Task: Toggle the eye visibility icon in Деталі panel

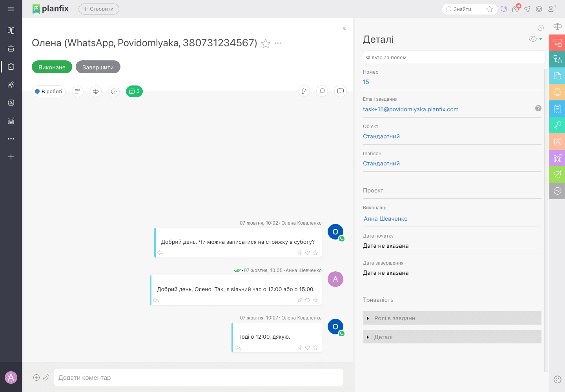Action: (x=532, y=39)
